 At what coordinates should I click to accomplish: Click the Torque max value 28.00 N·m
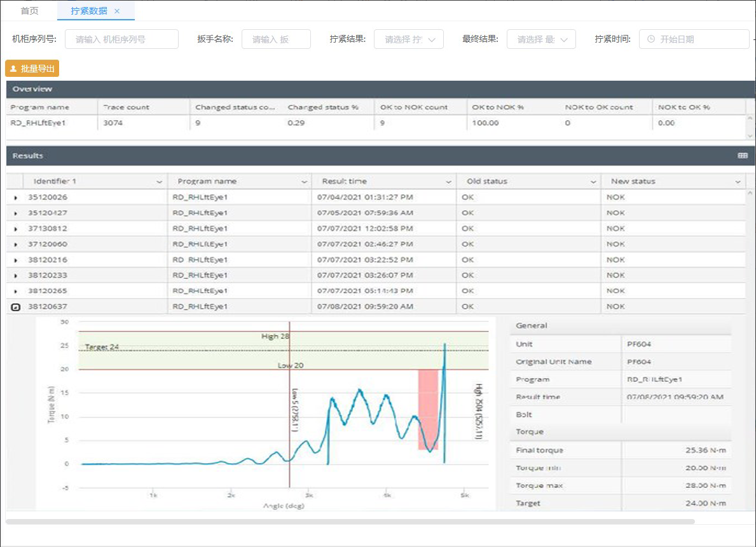(x=705, y=486)
